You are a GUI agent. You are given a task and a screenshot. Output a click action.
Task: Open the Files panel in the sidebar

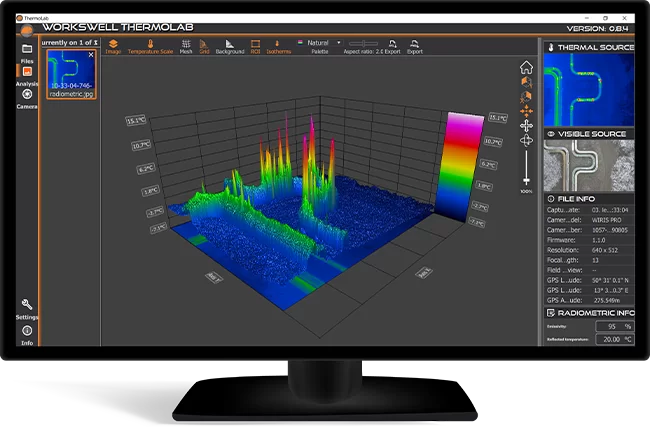tap(27, 53)
